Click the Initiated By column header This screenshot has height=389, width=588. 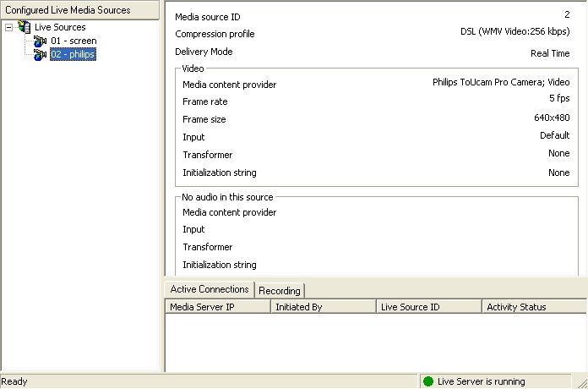point(323,307)
